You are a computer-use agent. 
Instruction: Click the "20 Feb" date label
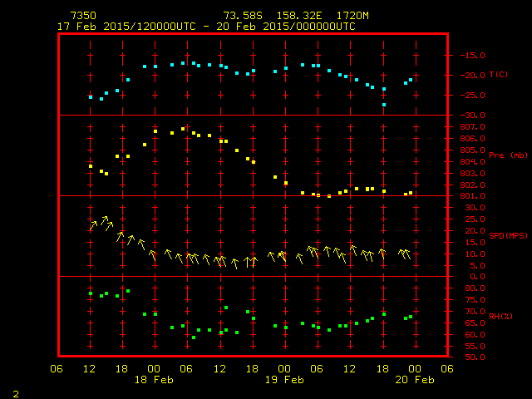click(415, 380)
